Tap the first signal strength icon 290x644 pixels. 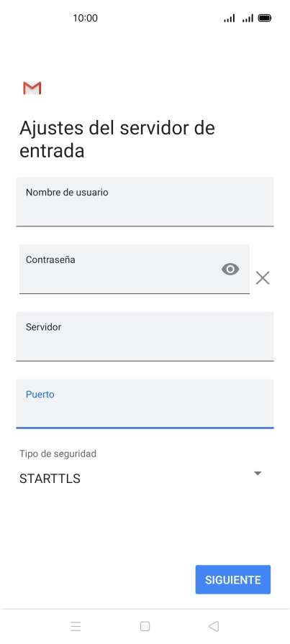229,18
